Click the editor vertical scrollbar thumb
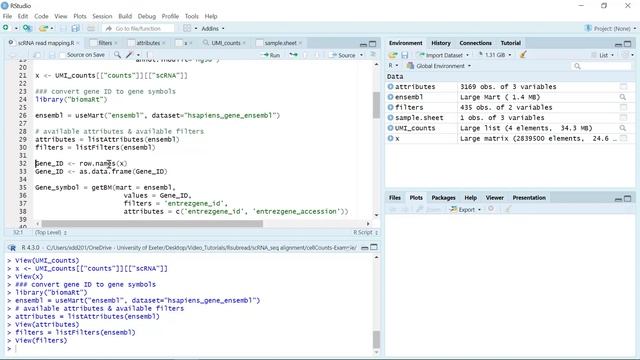The image size is (640, 360). point(376,105)
